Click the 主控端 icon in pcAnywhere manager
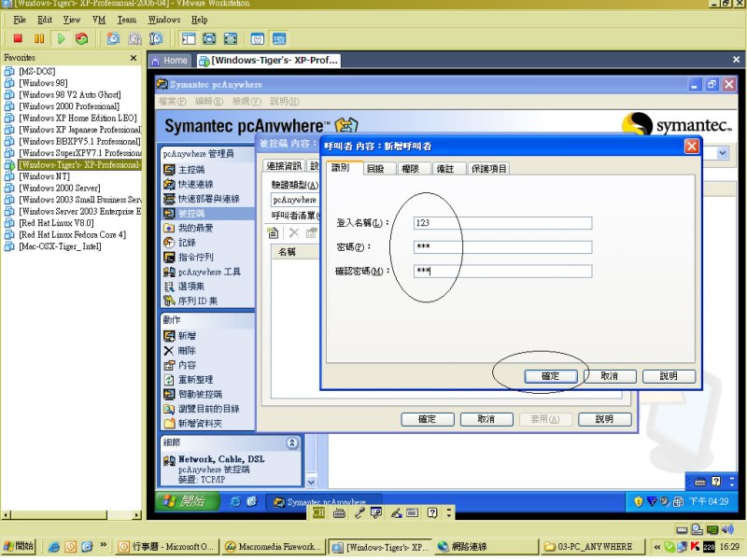Viewport: 747px width, 560px height. click(169, 170)
